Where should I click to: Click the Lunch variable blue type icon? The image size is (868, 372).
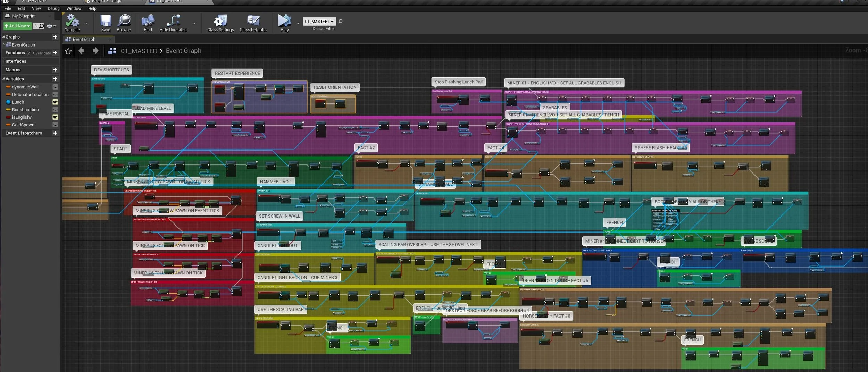pos(8,102)
